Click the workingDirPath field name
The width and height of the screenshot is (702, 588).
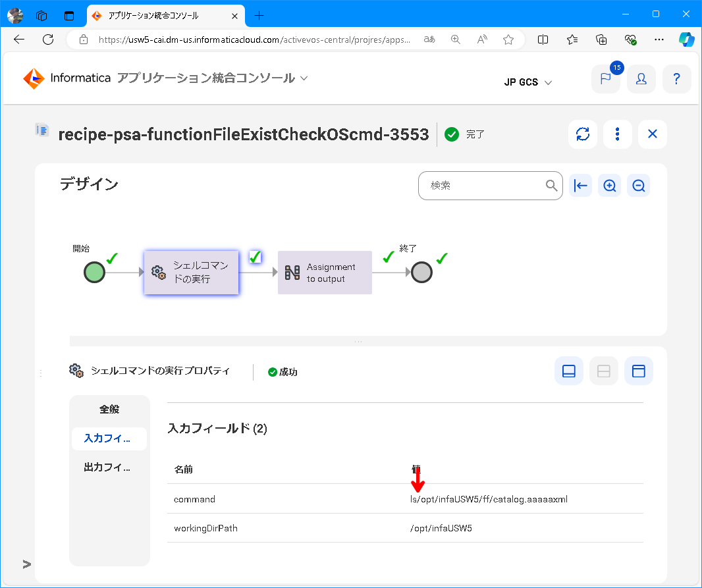point(205,528)
